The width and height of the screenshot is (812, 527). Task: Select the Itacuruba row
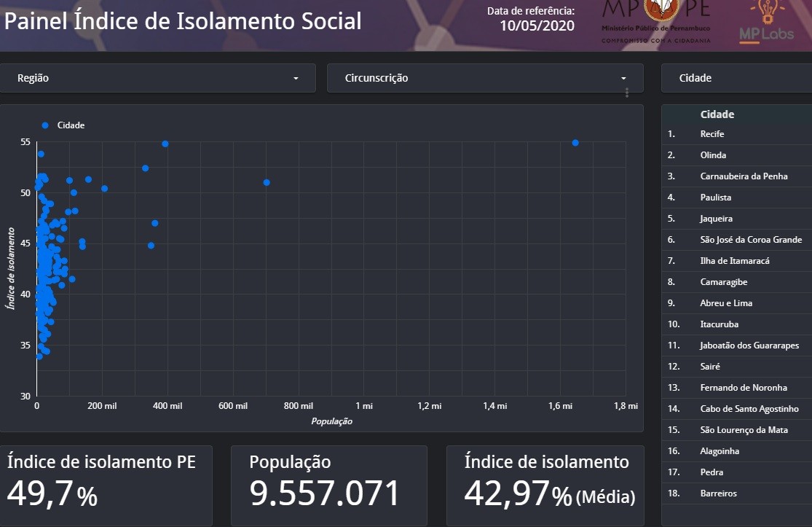point(736,324)
